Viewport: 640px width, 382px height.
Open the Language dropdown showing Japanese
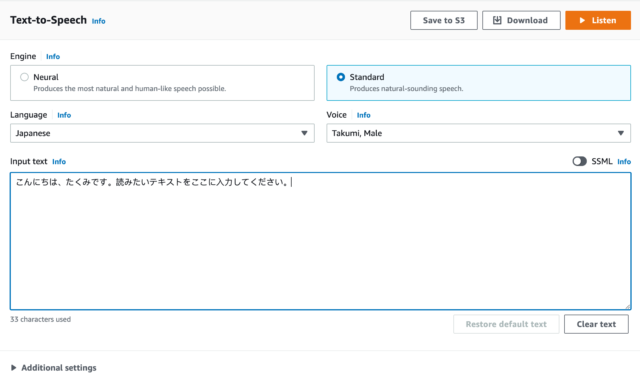pos(162,133)
